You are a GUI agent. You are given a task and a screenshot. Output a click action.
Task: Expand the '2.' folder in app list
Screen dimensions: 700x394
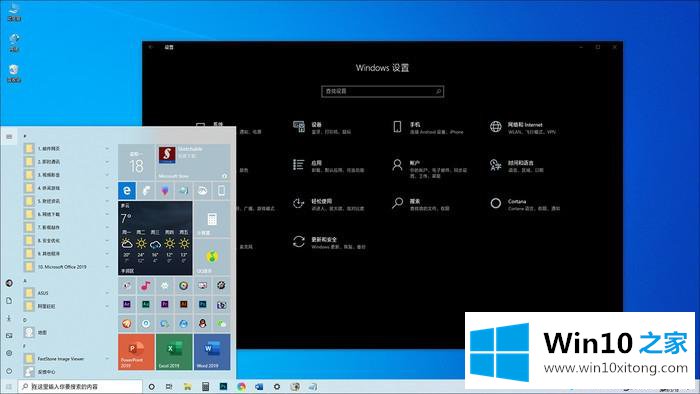[67, 162]
